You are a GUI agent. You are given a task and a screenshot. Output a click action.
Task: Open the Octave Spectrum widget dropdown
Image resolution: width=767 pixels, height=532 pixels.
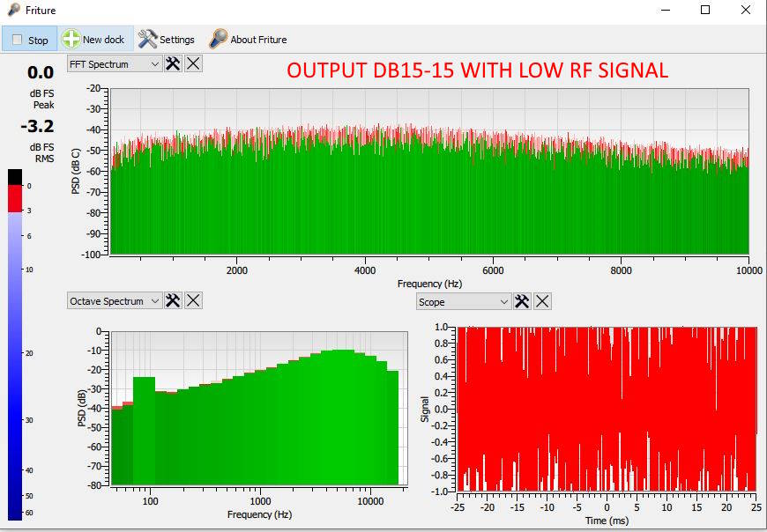115,301
